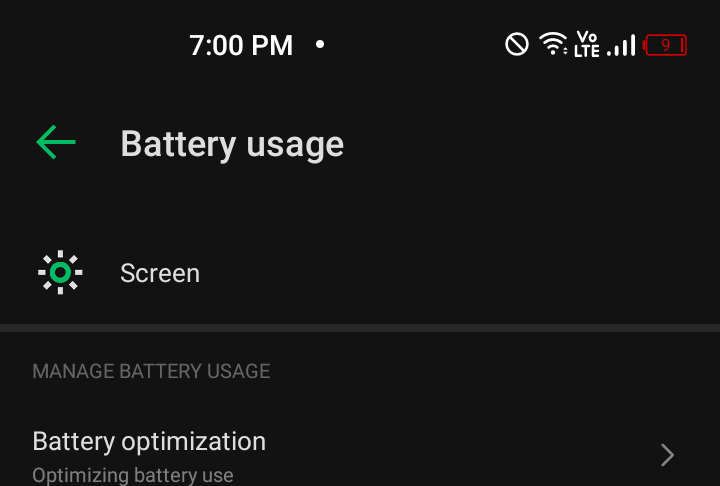Tap the 7:00 PM clock
This screenshot has height=486, width=720.
tap(241, 45)
